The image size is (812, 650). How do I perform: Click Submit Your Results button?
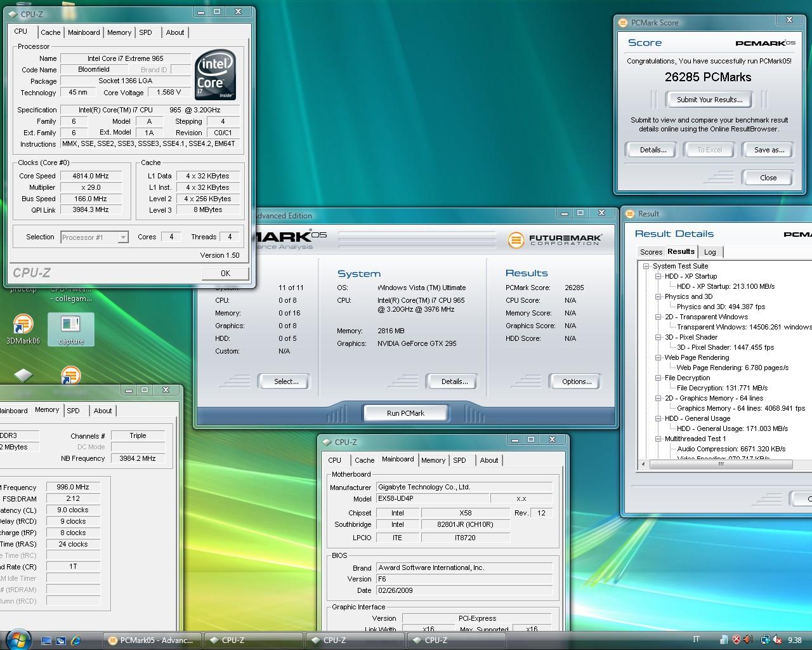(x=709, y=100)
